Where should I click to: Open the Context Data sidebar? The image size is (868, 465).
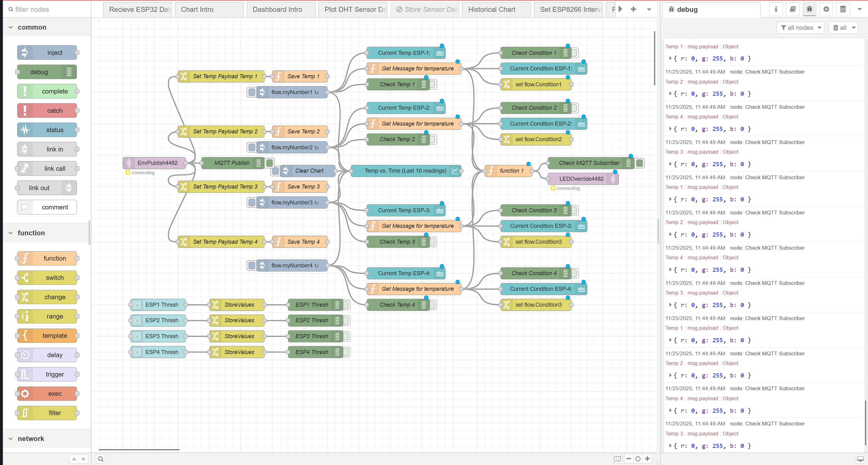point(842,9)
